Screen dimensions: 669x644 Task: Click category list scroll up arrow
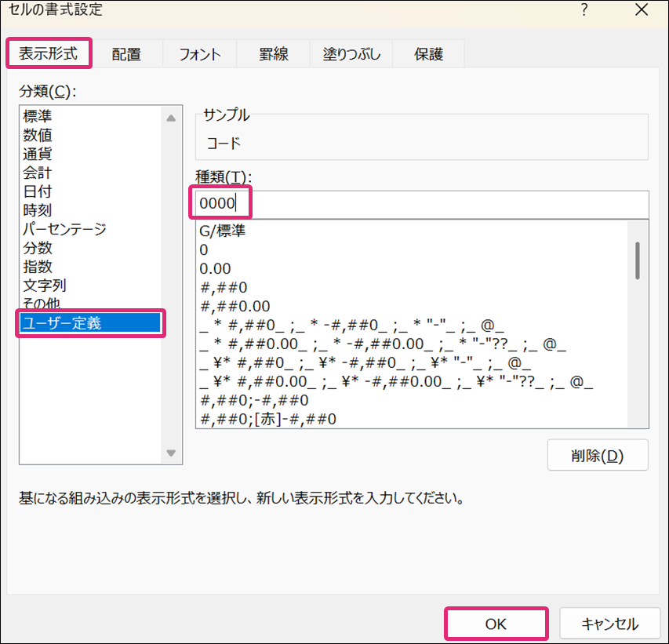pyautogui.click(x=170, y=118)
